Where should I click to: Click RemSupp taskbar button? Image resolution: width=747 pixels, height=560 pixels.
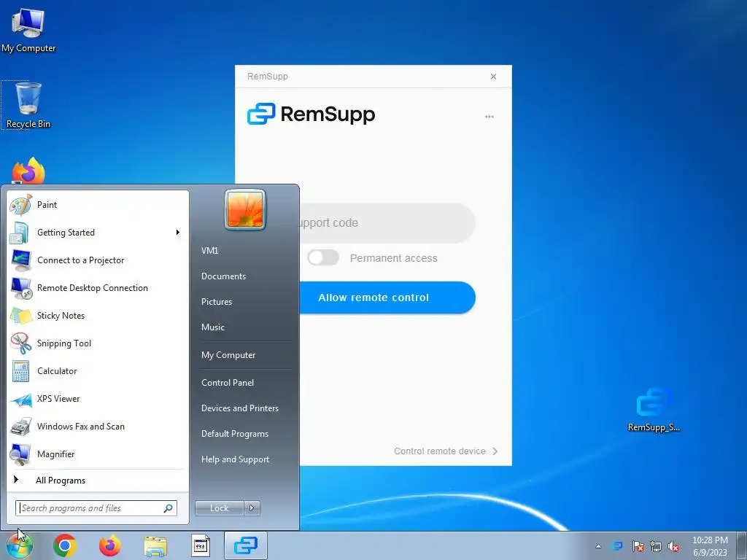click(x=246, y=545)
